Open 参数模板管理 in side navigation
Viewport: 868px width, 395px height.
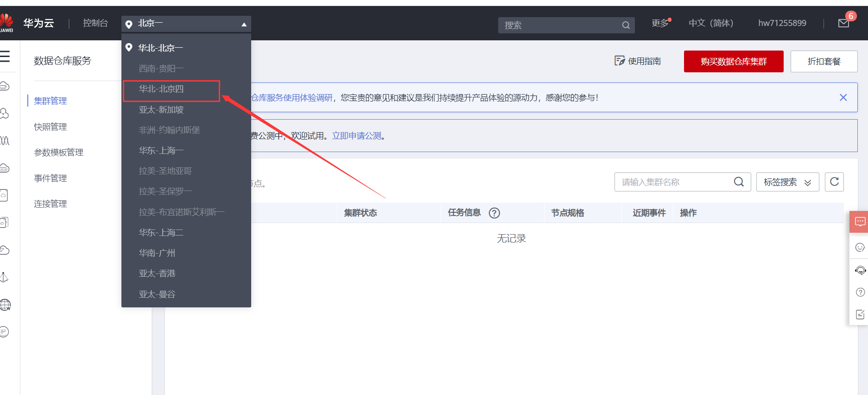[x=59, y=152]
